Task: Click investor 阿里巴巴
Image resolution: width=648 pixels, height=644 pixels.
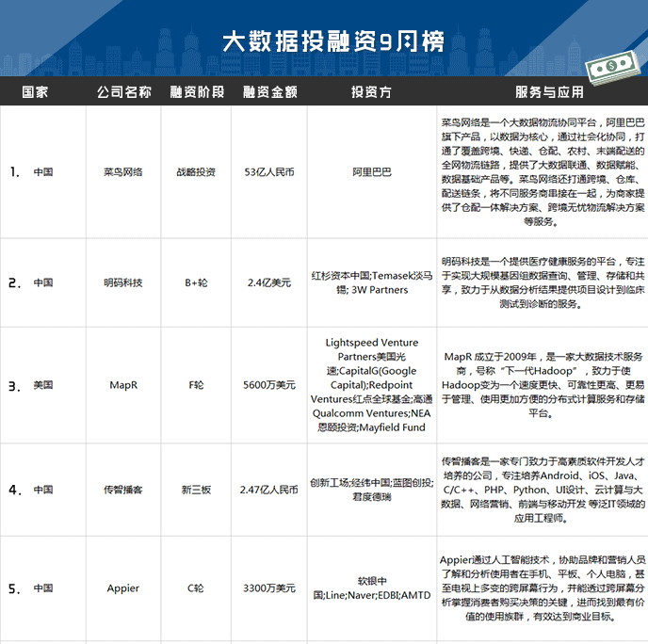Action: coord(371,172)
